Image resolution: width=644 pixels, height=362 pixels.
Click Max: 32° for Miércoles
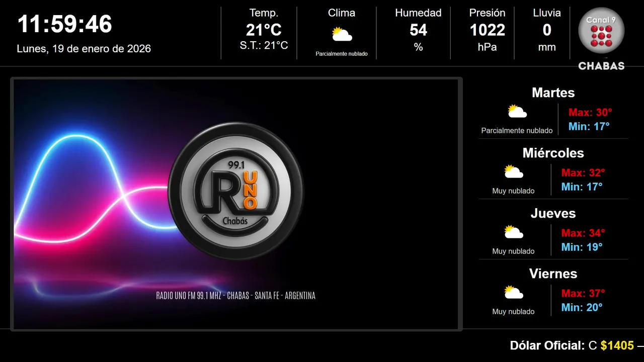583,173
